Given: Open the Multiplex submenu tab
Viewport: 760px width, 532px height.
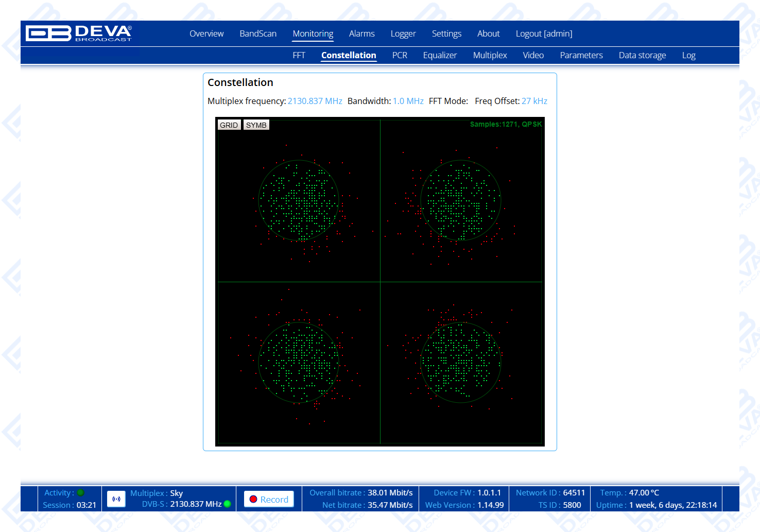Looking at the screenshot, I should (x=490, y=56).
